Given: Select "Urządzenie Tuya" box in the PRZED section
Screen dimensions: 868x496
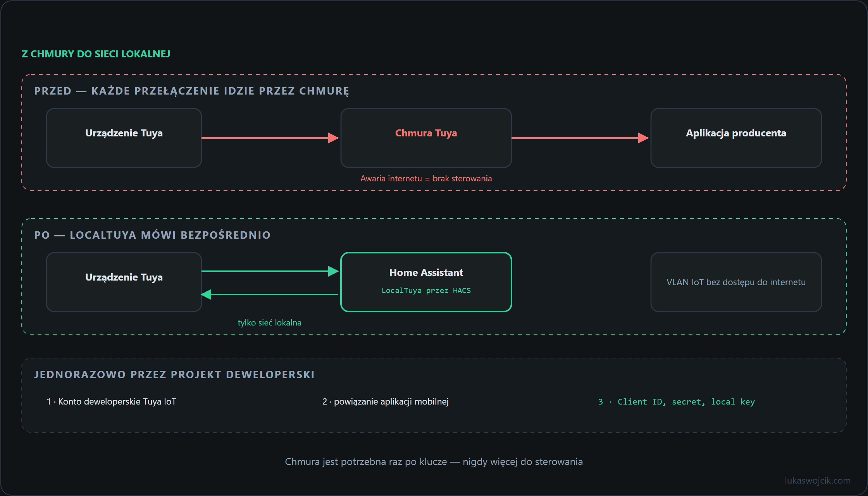Looking at the screenshot, I should pyautogui.click(x=124, y=138).
